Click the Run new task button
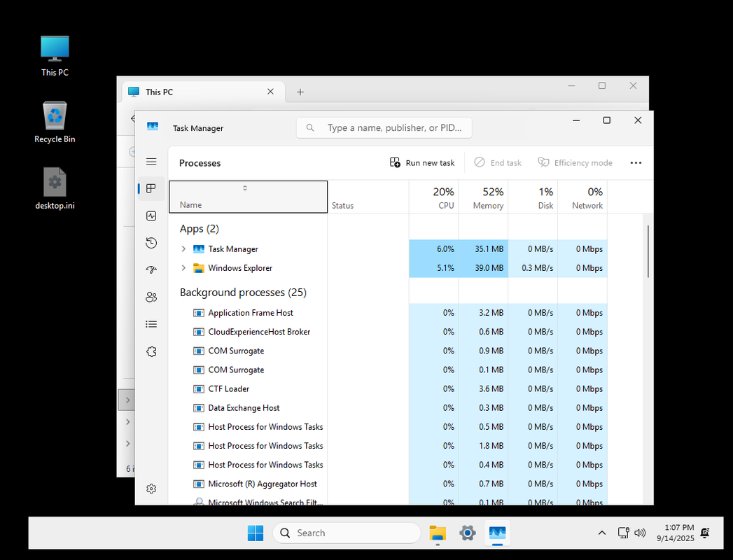Screen dimensions: 733x560 click(x=421, y=162)
